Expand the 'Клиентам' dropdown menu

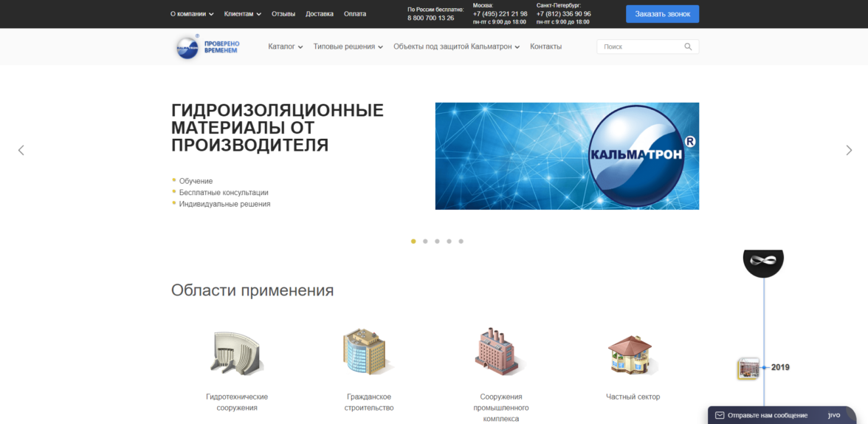point(242,14)
